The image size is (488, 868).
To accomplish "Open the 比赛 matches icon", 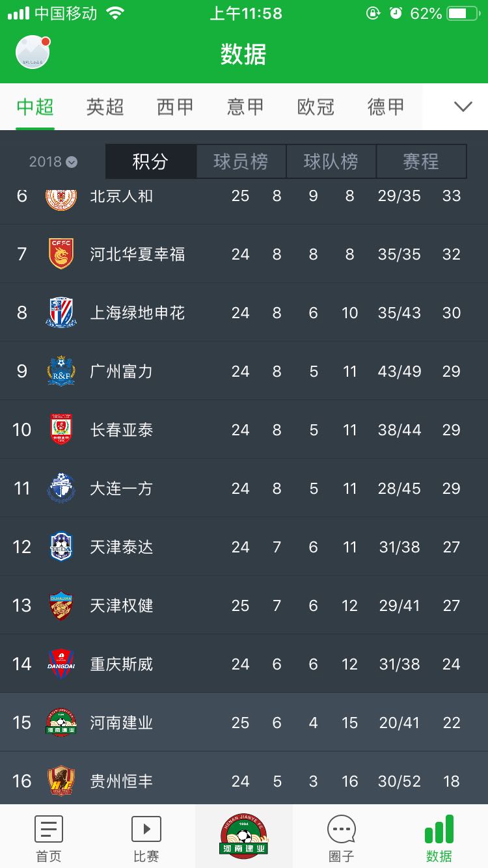I will (146, 829).
